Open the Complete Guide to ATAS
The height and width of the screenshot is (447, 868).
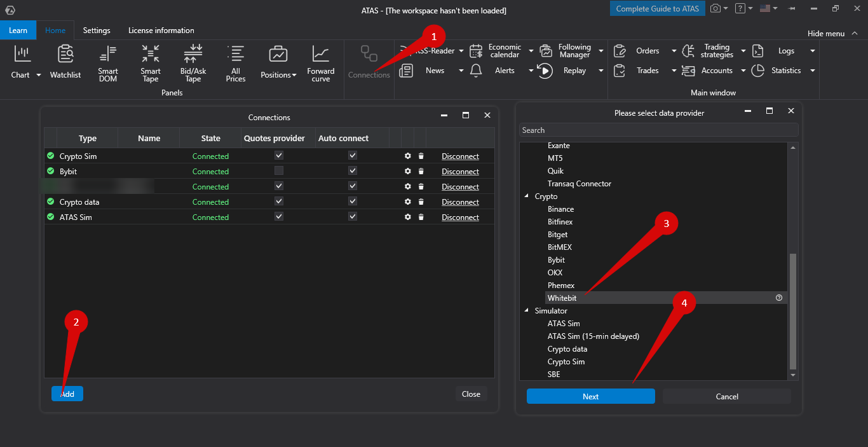pos(658,8)
